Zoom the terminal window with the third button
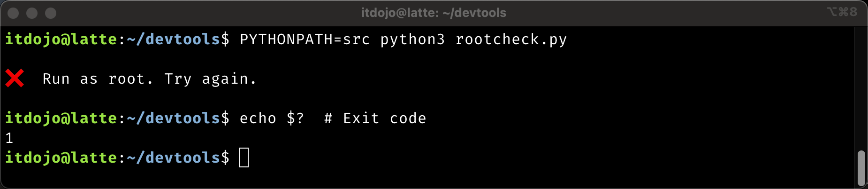 [51, 13]
